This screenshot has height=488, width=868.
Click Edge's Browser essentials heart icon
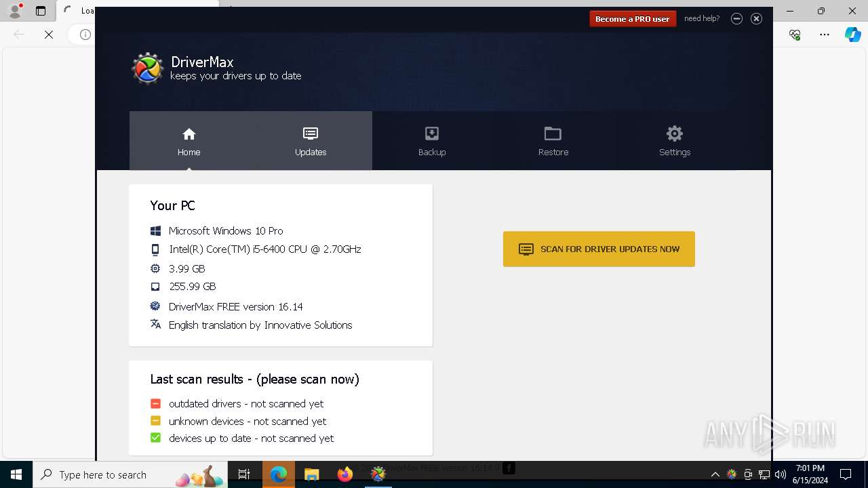[795, 35]
